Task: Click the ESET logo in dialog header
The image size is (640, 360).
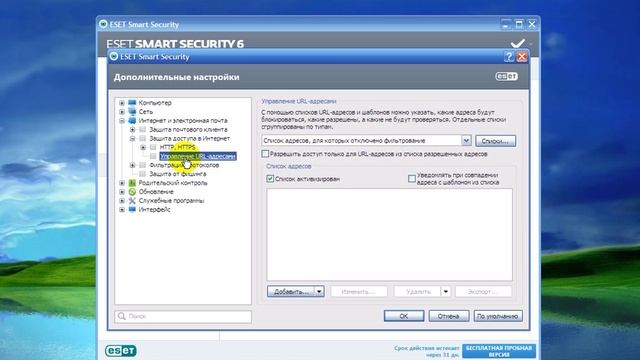Action: [x=507, y=76]
